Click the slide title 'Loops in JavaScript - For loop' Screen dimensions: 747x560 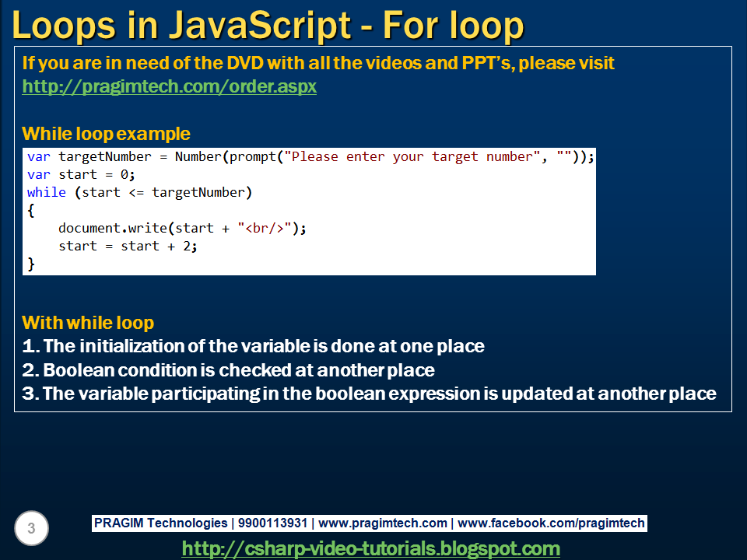click(x=268, y=25)
